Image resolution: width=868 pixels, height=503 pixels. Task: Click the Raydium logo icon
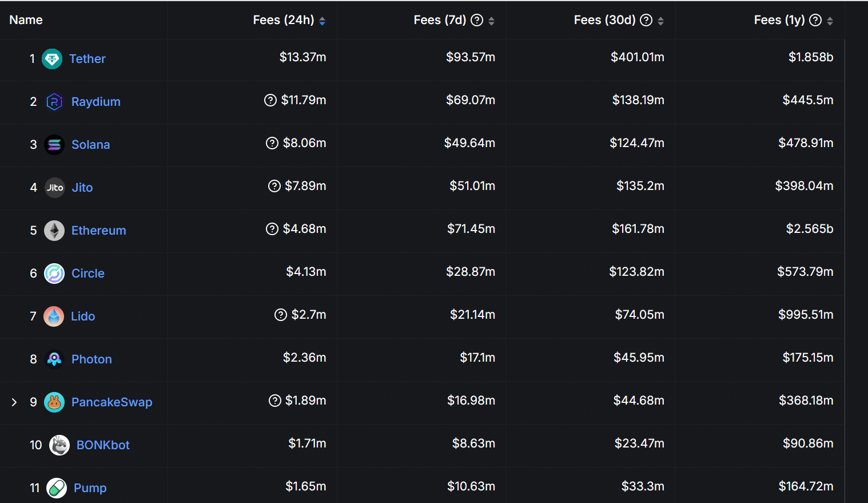coord(54,102)
